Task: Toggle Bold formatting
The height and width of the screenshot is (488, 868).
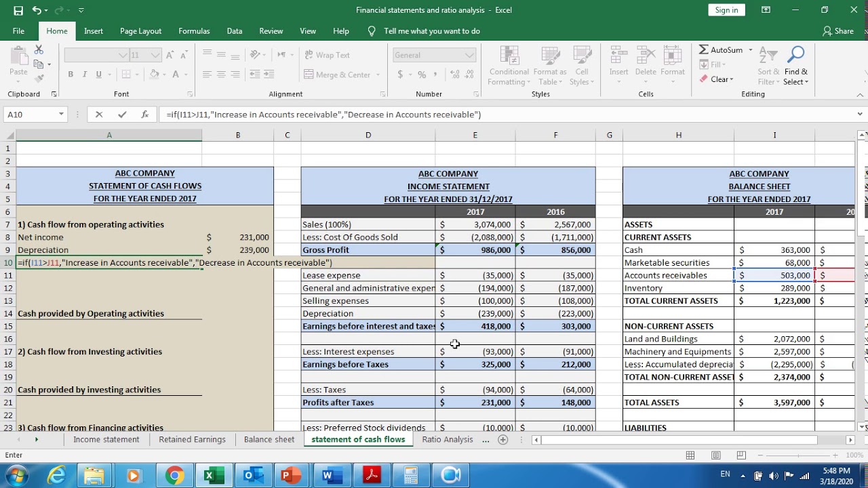Action: 71,75
